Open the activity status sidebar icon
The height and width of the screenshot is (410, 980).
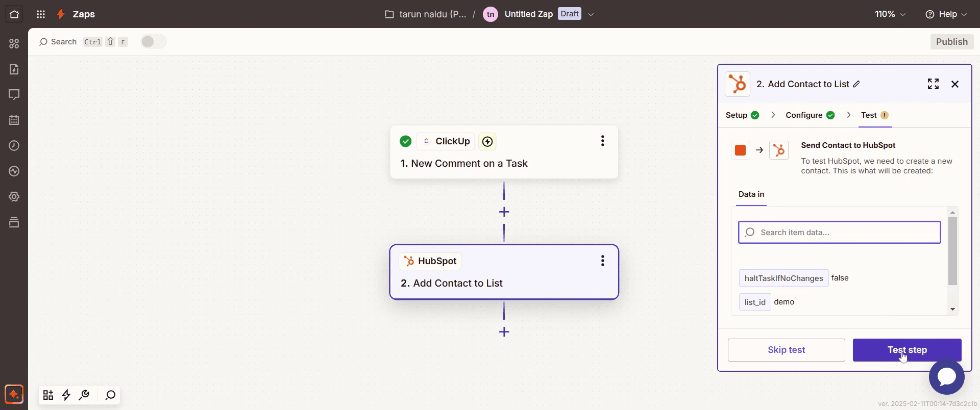coord(14,171)
